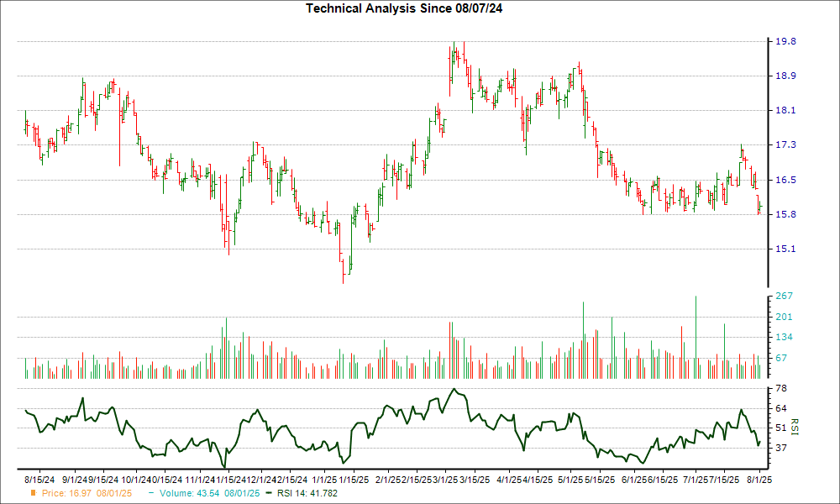Click the 5/15/25 date label
Viewport: 840px width, 504px height.
[600, 480]
